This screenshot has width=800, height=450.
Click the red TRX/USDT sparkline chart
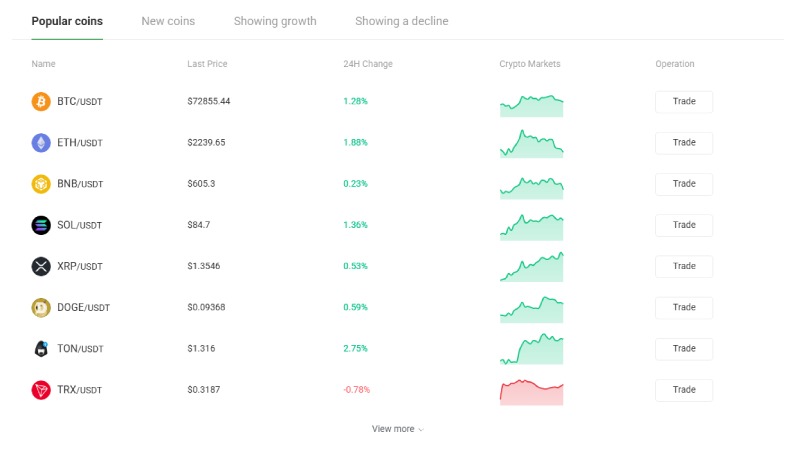[x=531, y=391]
